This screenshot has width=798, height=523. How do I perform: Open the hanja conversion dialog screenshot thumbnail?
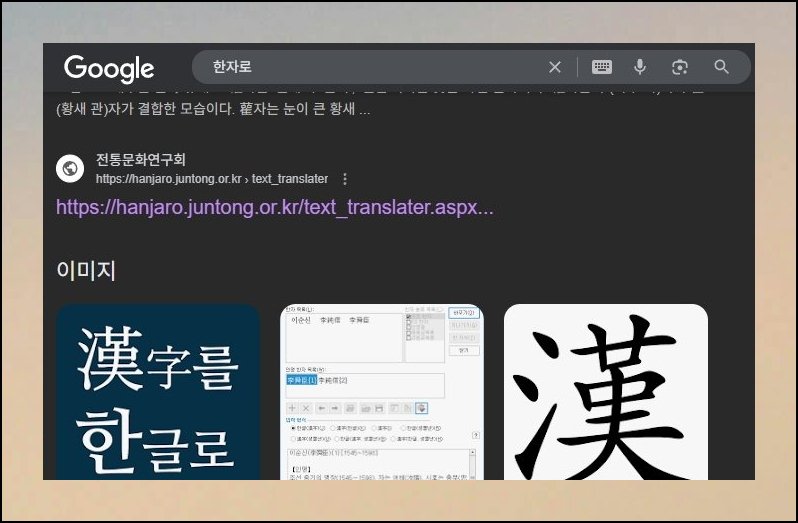coord(382,392)
